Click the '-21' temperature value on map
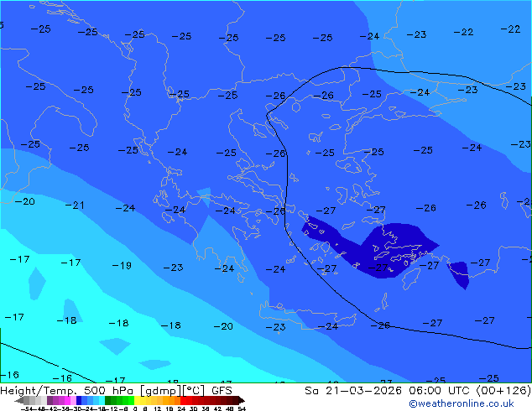This screenshot has height=411, width=532. point(75,205)
